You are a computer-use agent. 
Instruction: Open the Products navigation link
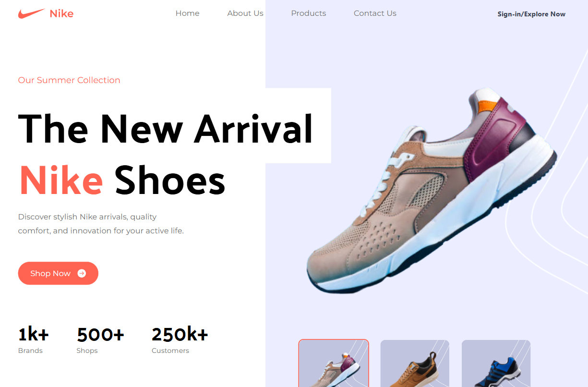tap(308, 13)
